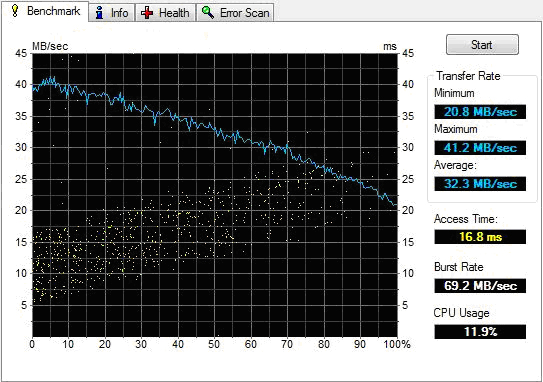543x382 pixels.
Task: Click the 100% mark on horizontal axis
Action: tap(397, 344)
